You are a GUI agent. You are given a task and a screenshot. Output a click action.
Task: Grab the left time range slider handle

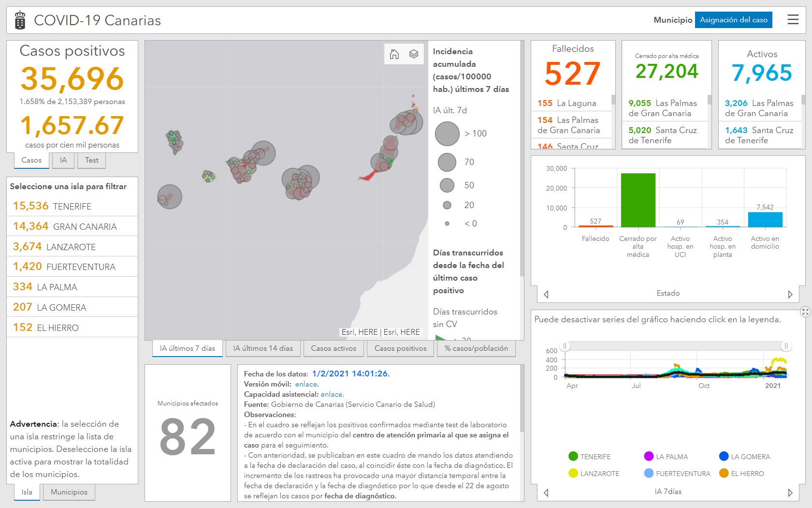[x=565, y=346]
